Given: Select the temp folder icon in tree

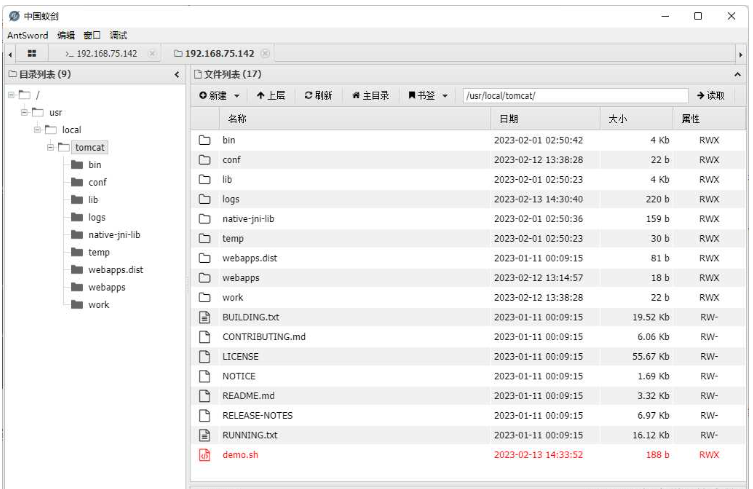Looking at the screenshot, I should 77,252.
